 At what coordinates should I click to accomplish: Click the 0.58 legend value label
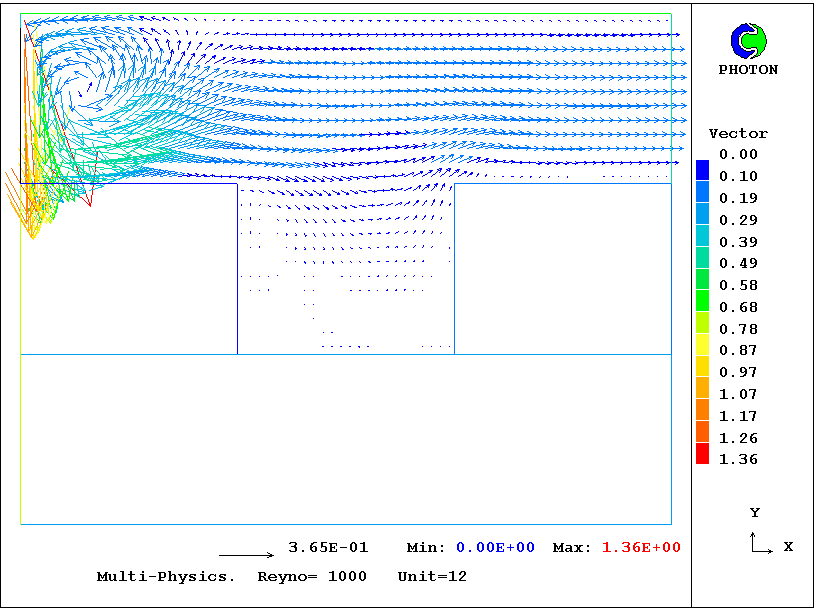[740, 286]
